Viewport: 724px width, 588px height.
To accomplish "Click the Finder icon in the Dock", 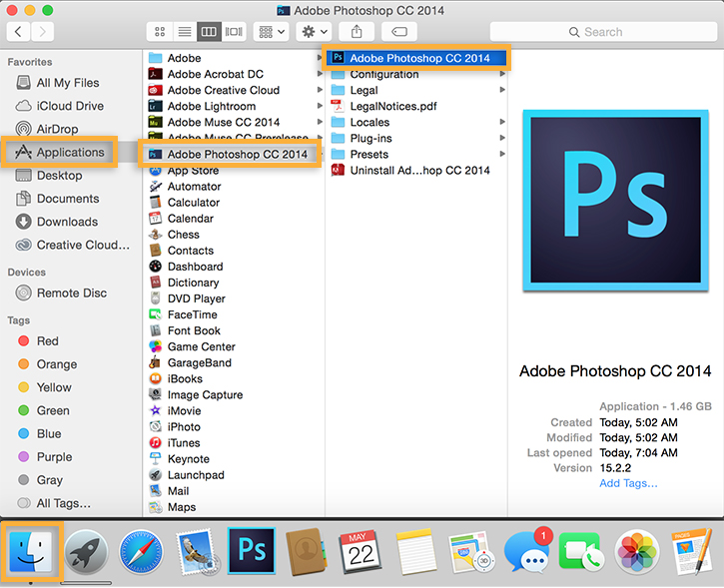I will click(31, 550).
